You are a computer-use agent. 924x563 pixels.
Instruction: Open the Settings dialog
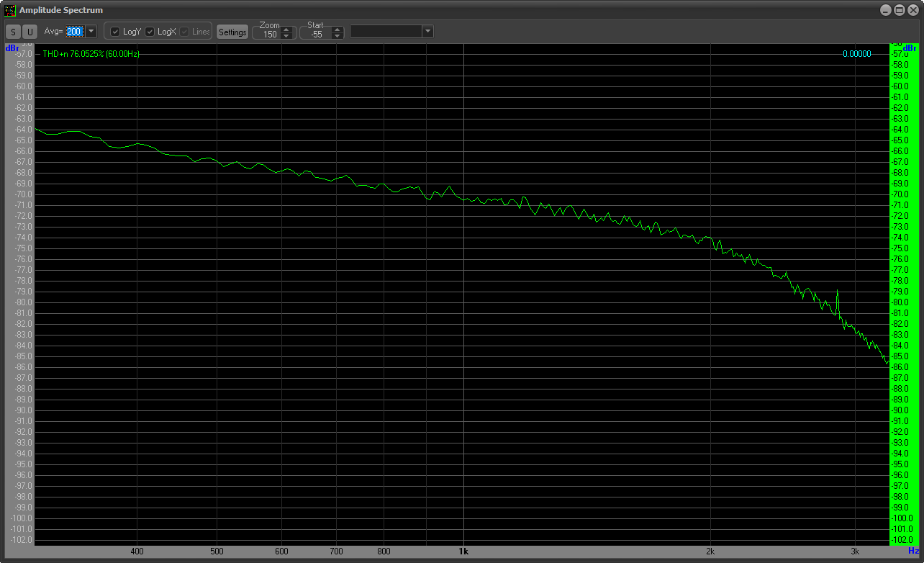tap(232, 32)
